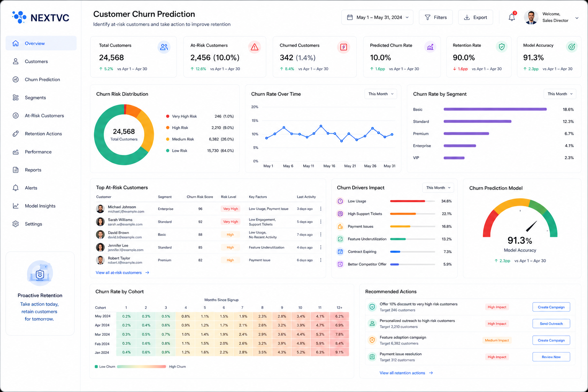Click the Review Now button

click(x=551, y=357)
